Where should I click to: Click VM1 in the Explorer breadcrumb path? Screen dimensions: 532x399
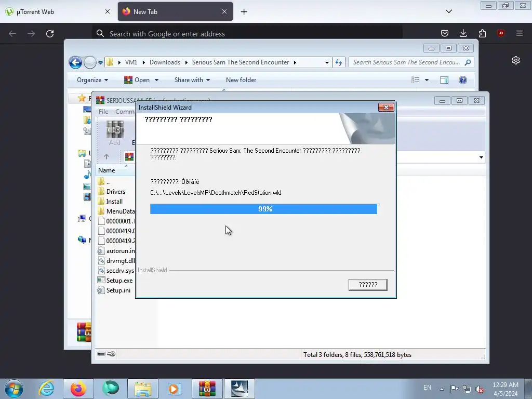(131, 62)
